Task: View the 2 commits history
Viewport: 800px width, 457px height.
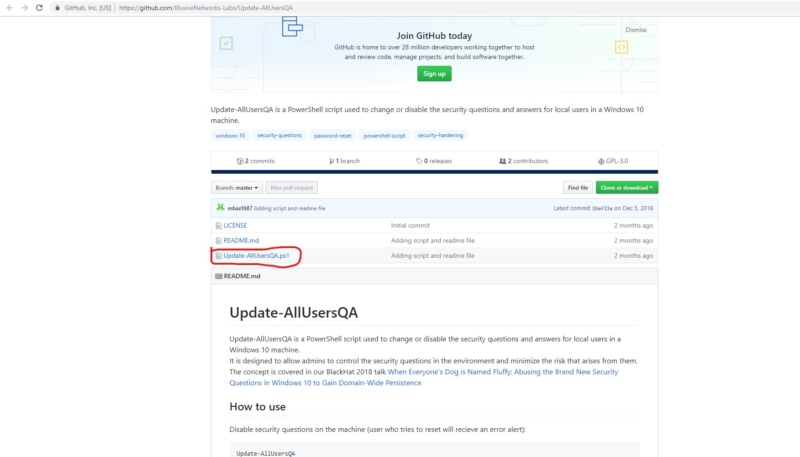Action: click(256, 161)
